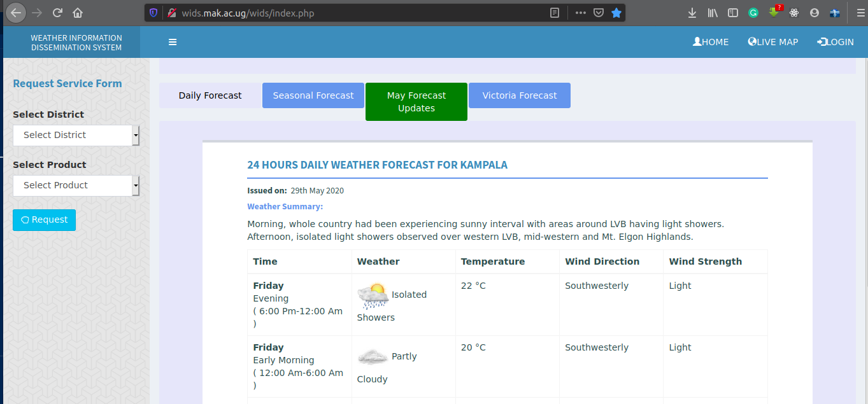Image resolution: width=868 pixels, height=404 pixels.
Task: Switch to the Seasonal Forecast tab
Action: (313, 95)
